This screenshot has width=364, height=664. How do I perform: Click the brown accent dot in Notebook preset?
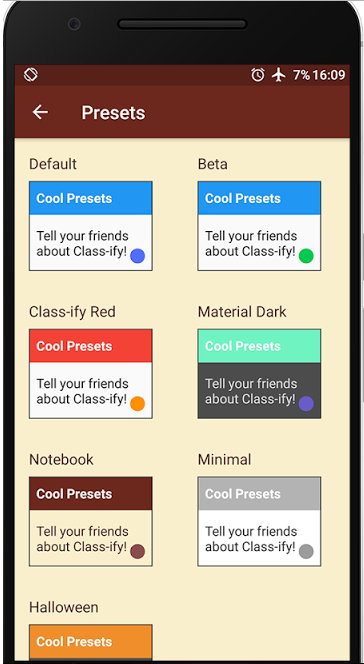point(138,551)
